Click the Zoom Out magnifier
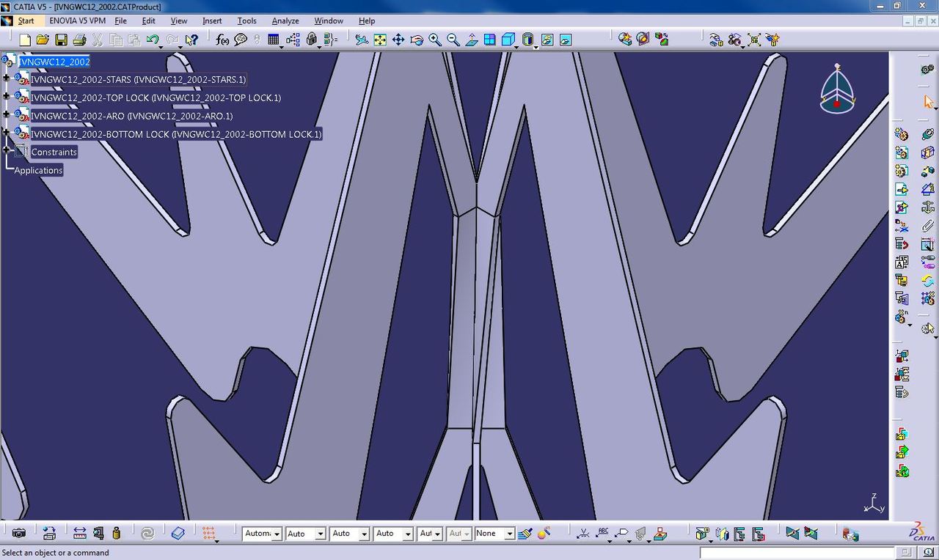Image resolution: width=939 pixels, height=560 pixels. [x=453, y=40]
